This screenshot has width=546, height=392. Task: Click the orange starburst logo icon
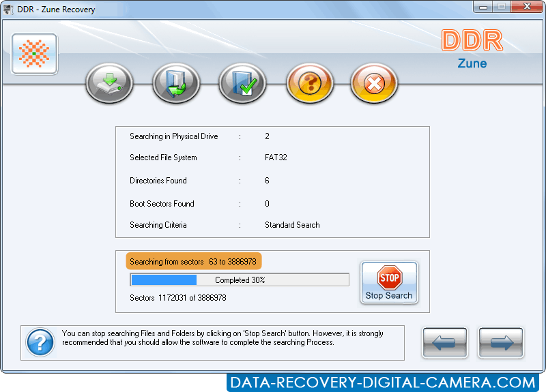pyautogui.click(x=34, y=54)
